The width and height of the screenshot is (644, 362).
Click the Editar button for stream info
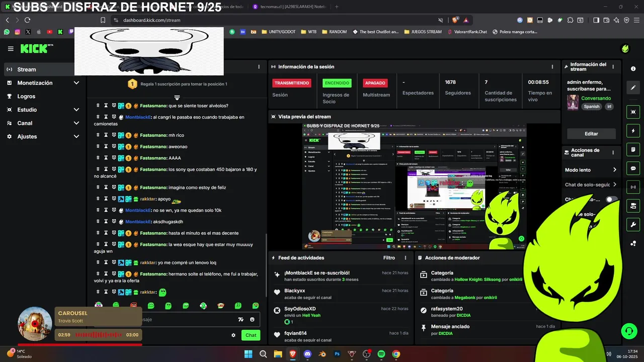pyautogui.click(x=591, y=134)
